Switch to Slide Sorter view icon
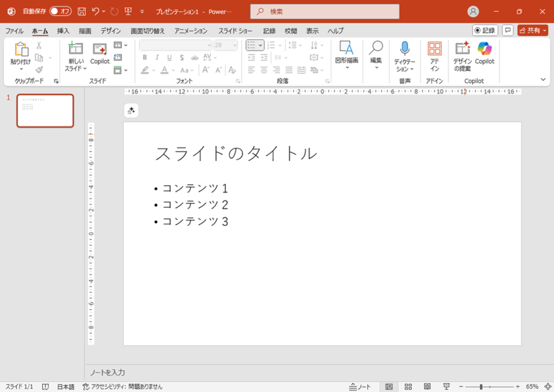554x392 pixels. tap(408, 387)
